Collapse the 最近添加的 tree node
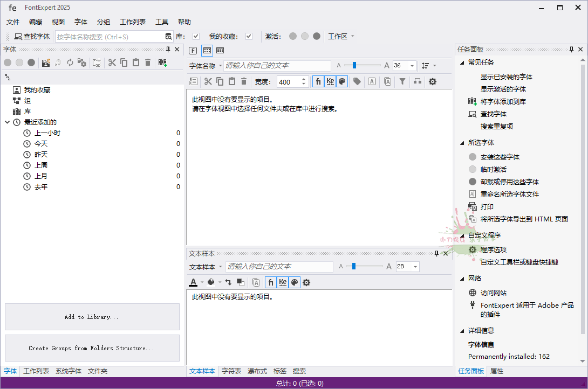Screen dimensions: 588x389 click(x=8, y=122)
